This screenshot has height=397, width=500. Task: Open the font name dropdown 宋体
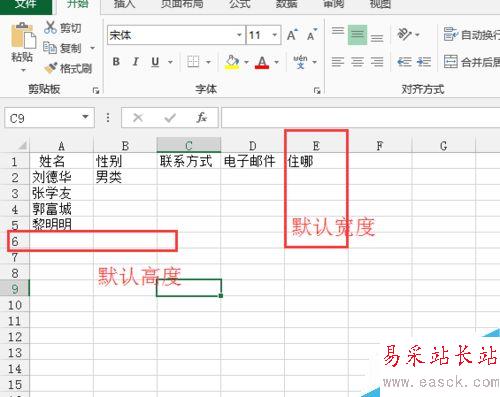(239, 35)
